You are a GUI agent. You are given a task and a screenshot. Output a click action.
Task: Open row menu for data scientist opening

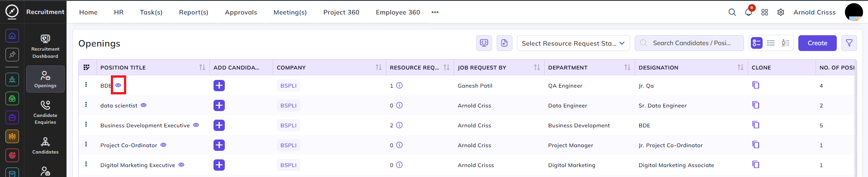point(86,104)
